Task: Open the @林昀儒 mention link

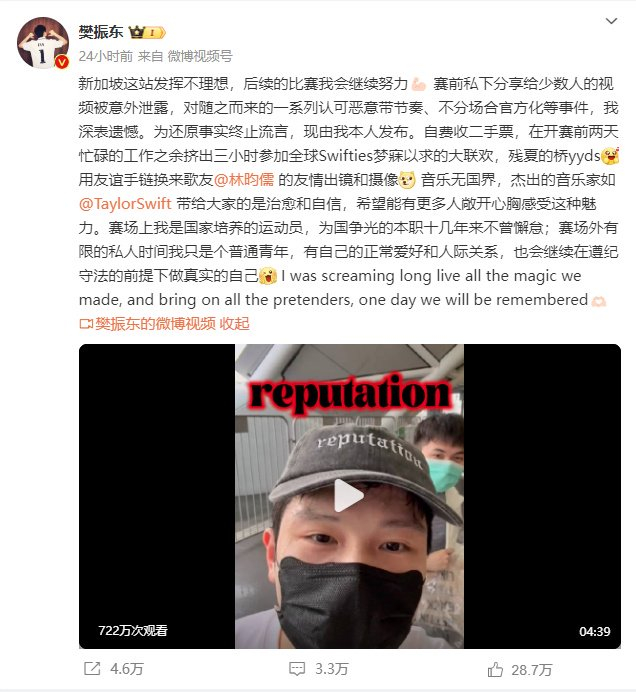Action: [244, 180]
